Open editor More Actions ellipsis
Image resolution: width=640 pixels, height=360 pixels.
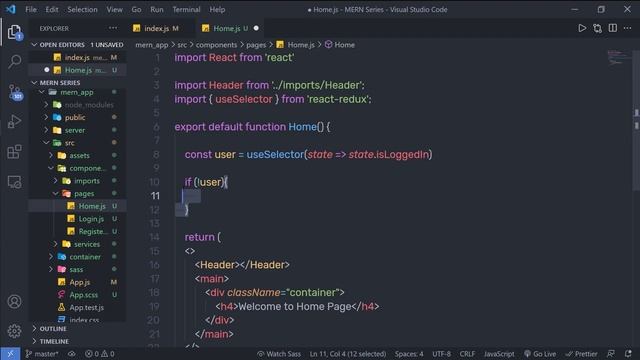(627, 28)
